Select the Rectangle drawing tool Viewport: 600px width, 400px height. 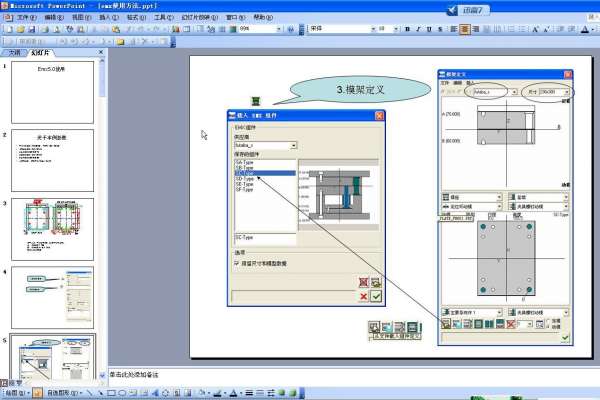(x=111, y=393)
